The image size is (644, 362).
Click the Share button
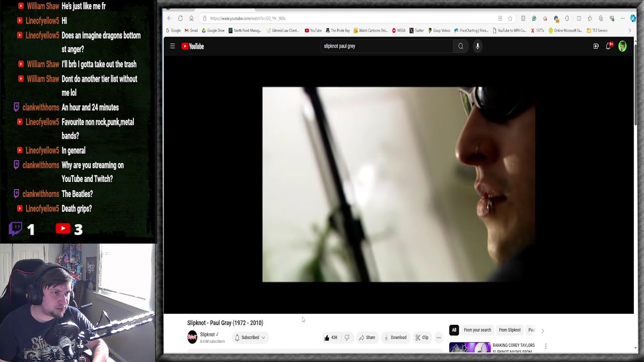(367, 337)
